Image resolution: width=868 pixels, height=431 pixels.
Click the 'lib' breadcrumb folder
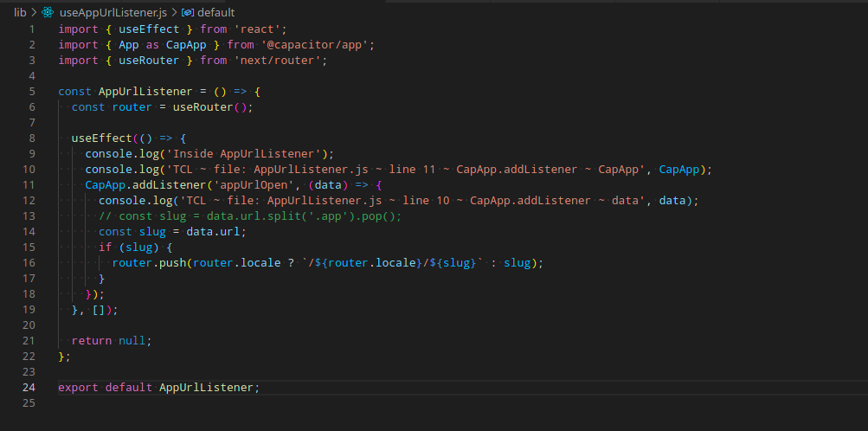tap(20, 12)
